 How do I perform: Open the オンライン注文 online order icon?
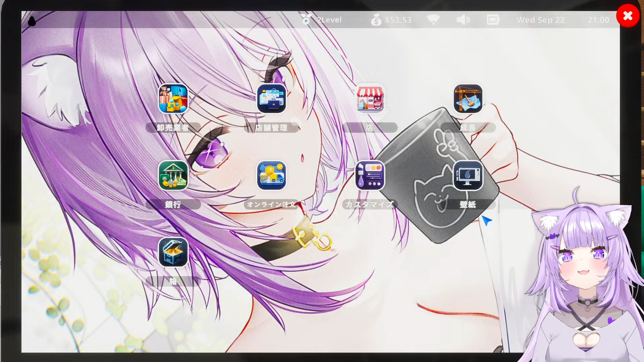(x=271, y=175)
